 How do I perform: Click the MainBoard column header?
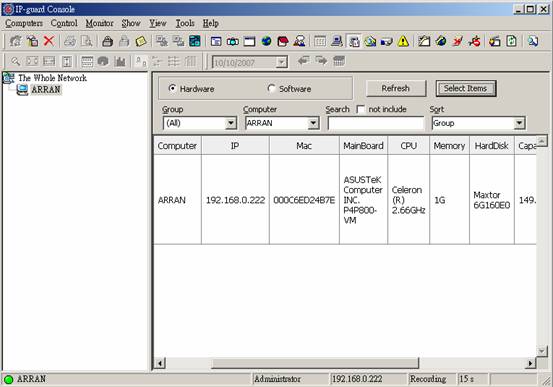(363, 146)
